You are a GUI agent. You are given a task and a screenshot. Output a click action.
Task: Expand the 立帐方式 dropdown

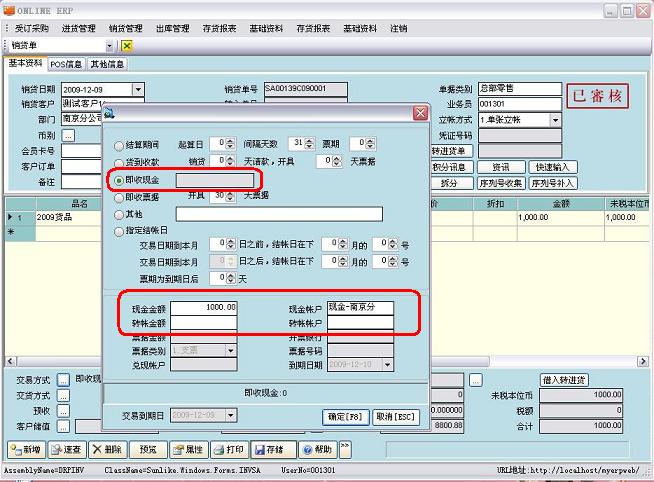tap(556, 119)
